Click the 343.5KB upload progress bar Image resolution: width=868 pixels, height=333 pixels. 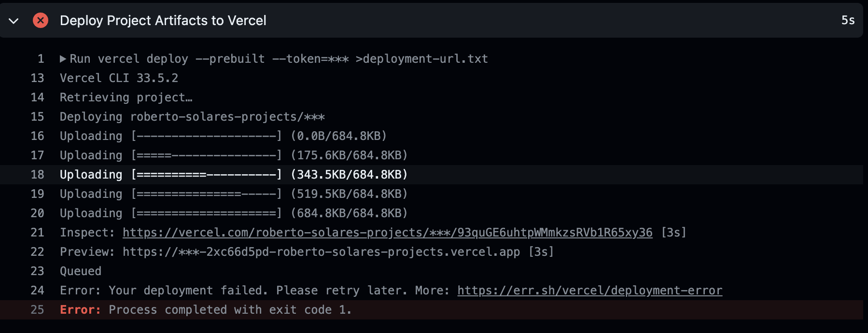click(206, 175)
